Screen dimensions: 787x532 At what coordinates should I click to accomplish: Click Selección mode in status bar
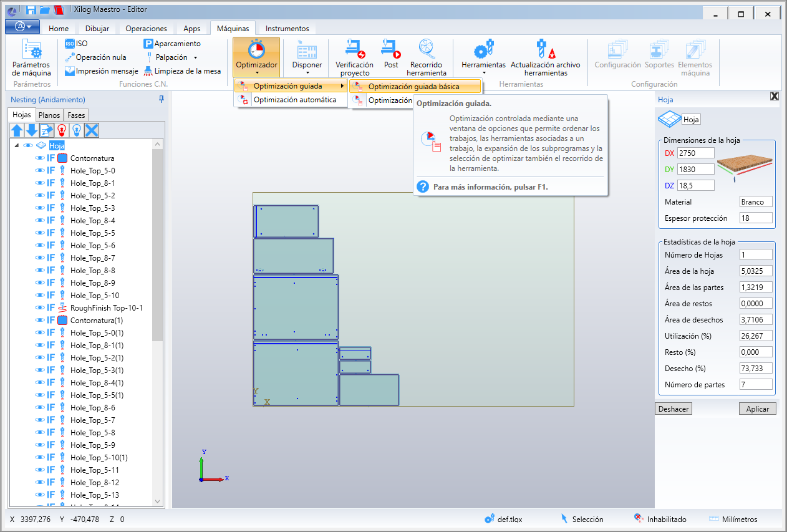coord(581,519)
